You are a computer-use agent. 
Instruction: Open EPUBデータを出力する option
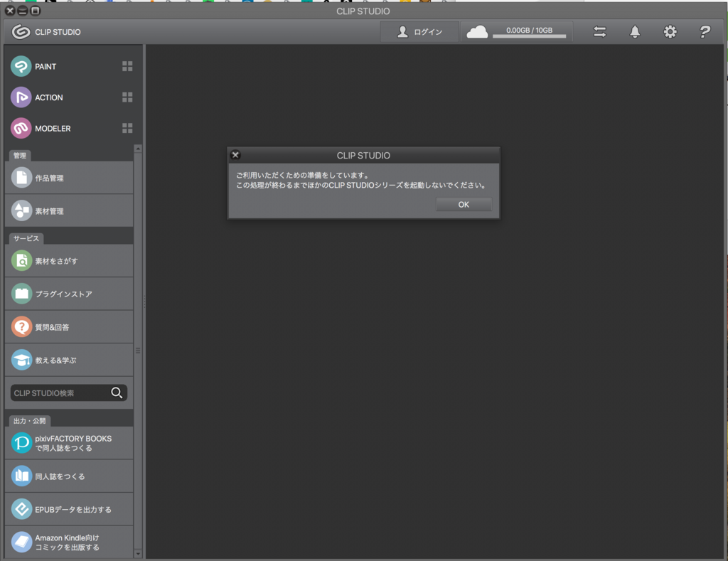tap(69, 509)
